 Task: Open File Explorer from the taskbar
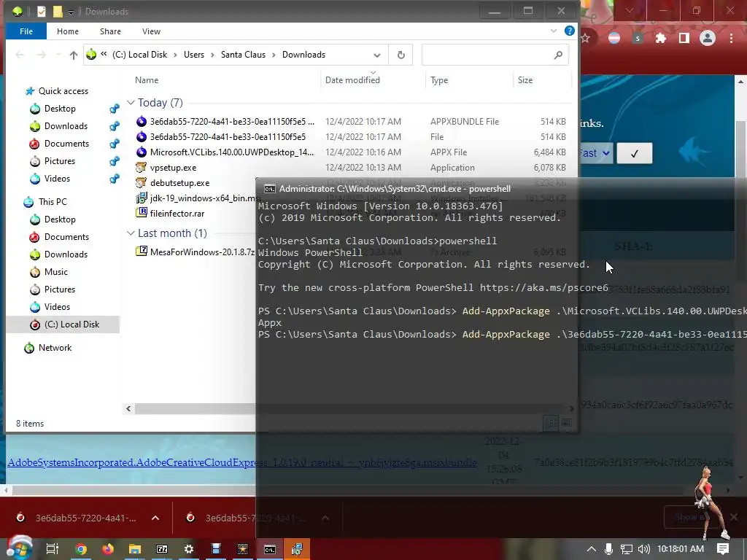click(x=135, y=549)
